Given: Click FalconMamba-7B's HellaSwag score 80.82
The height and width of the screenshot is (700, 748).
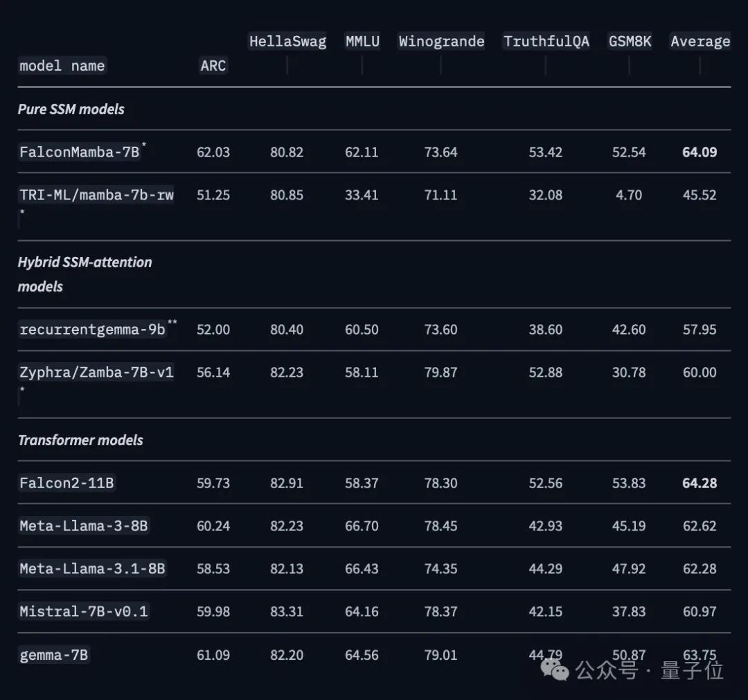Looking at the screenshot, I should tap(287, 152).
